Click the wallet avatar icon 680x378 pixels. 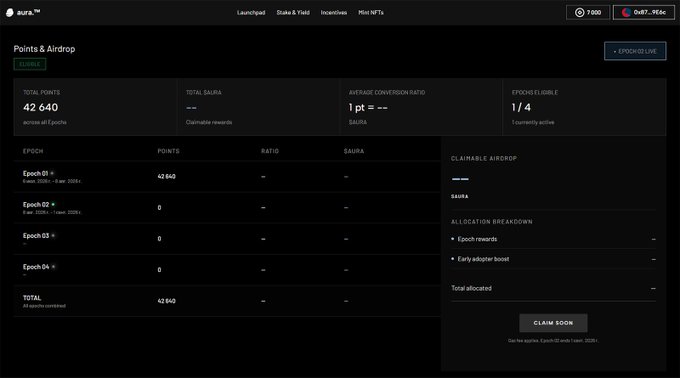pos(626,13)
